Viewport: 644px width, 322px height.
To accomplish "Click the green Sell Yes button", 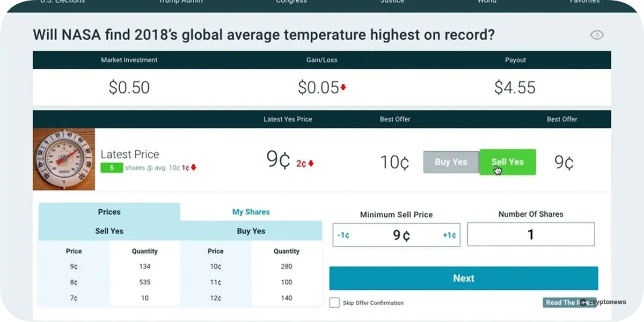I will pos(507,162).
